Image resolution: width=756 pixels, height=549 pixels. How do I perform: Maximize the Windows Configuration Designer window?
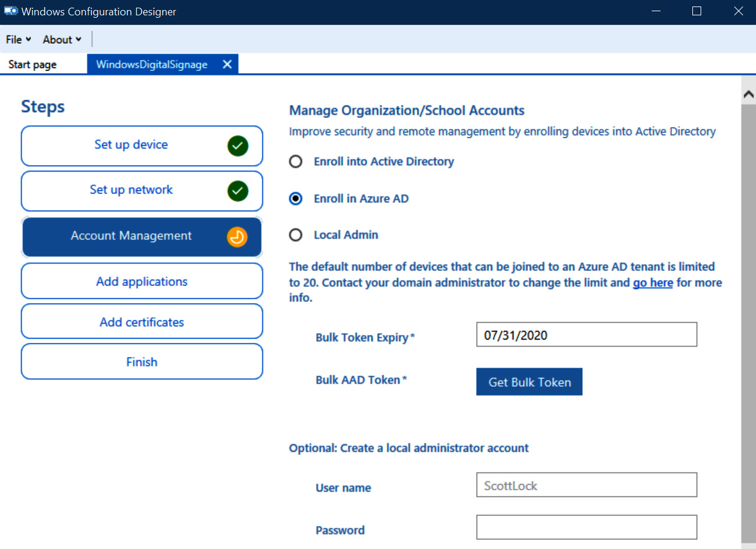tap(696, 11)
